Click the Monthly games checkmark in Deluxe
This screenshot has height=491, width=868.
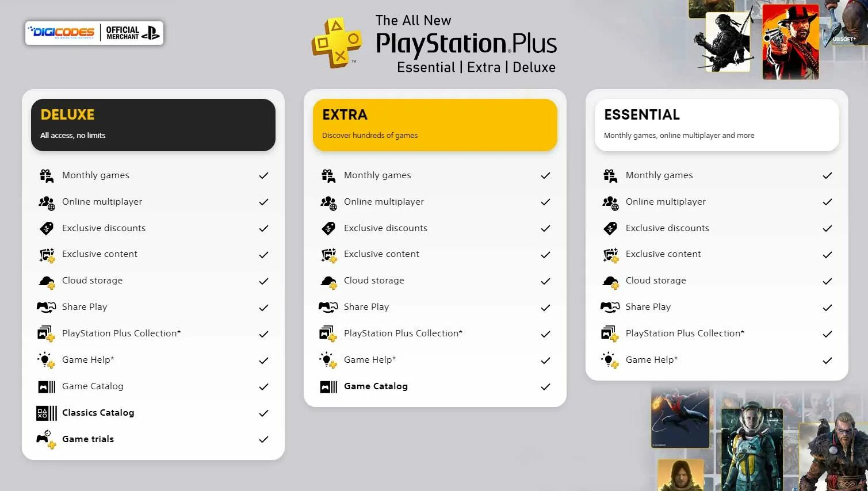click(263, 175)
